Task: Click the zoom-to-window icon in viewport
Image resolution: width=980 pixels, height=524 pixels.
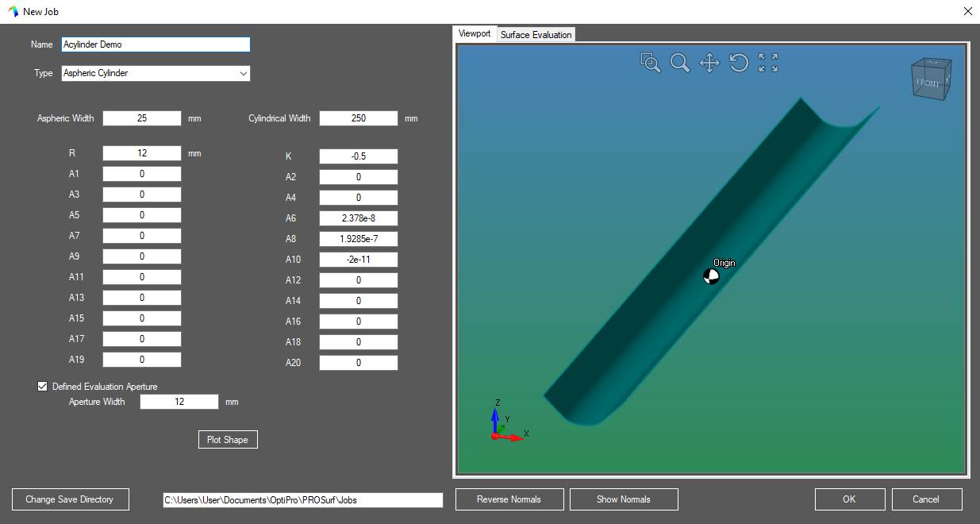Action: (651, 64)
